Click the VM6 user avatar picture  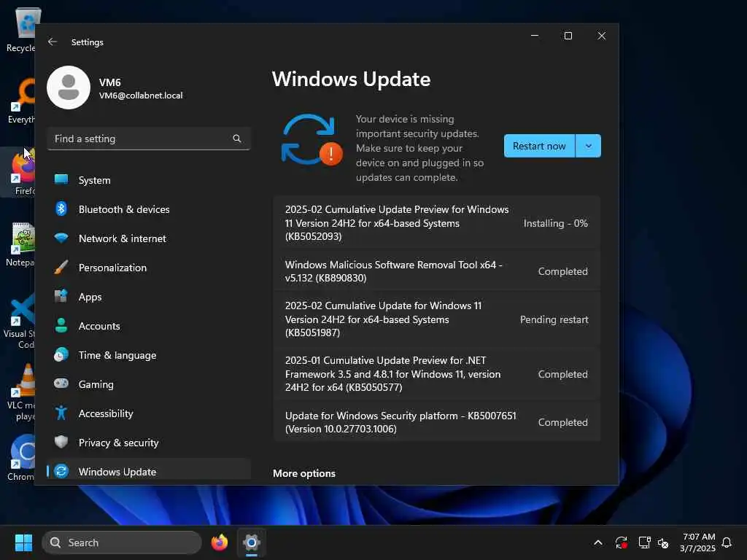69,87
